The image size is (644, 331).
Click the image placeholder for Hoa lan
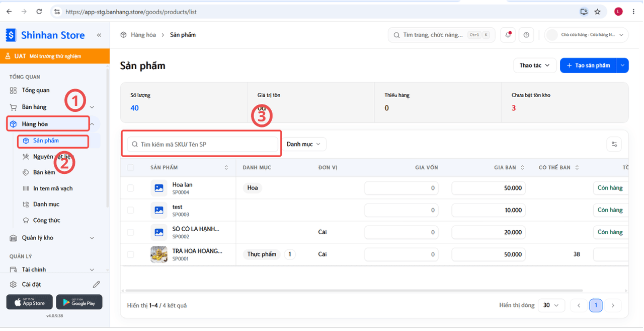pyautogui.click(x=159, y=188)
